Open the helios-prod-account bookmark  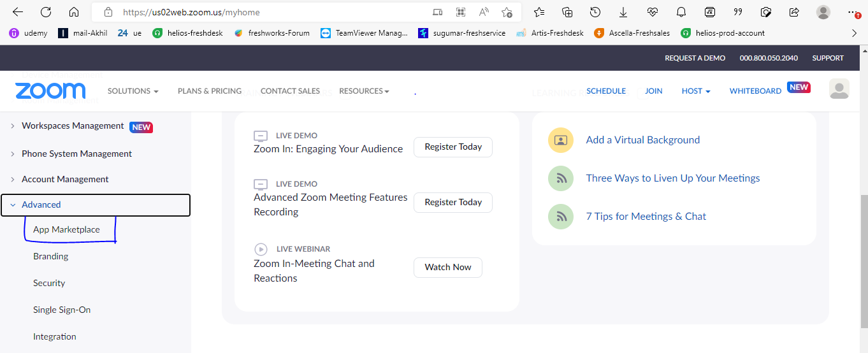722,33
